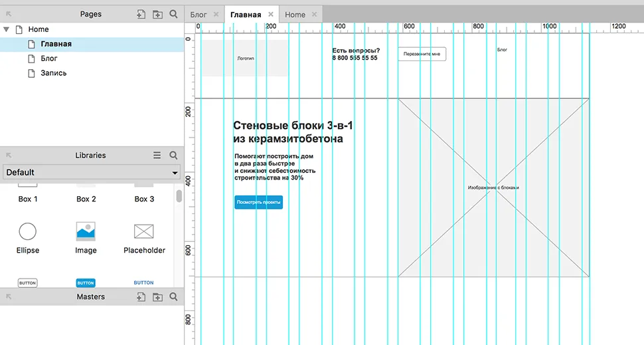The image size is (644, 345).
Task: Switch to the Home tab
Action: click(295, 15)
